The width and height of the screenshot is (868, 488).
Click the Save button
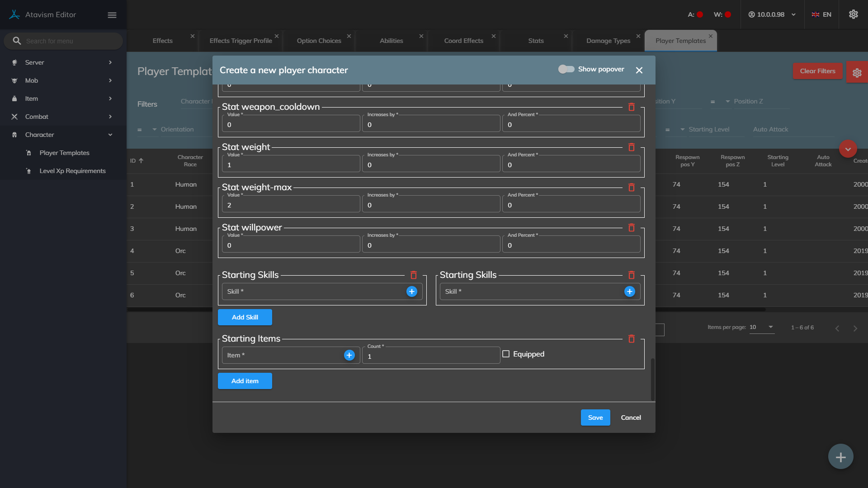(x=595, y=418)
